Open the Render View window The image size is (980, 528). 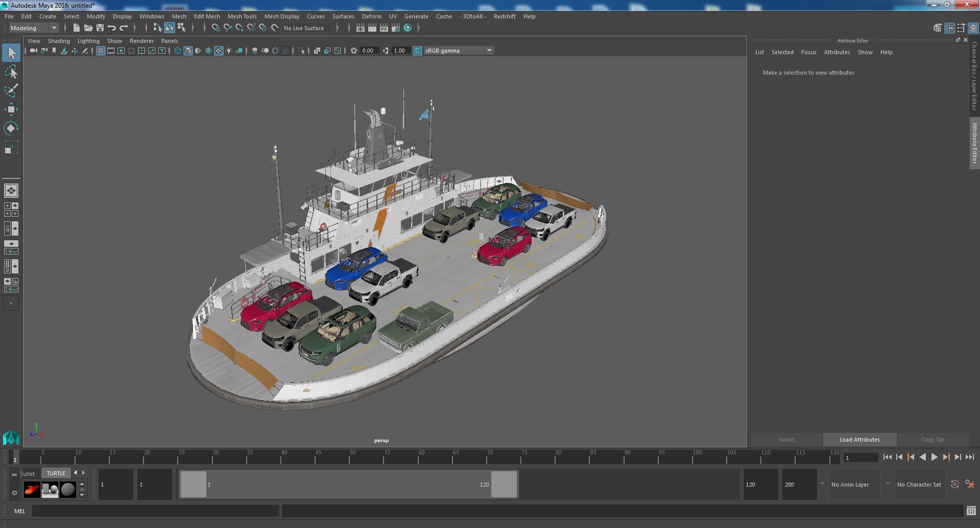point(361,28)
